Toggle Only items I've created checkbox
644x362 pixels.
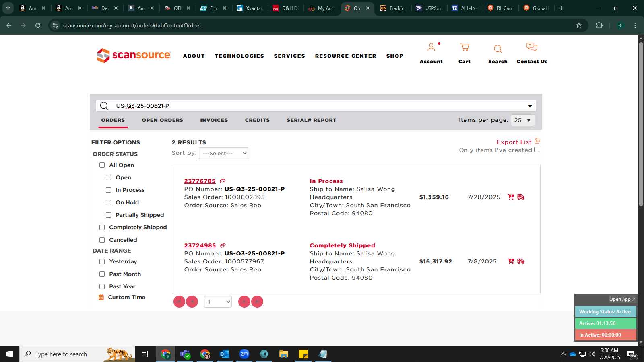(x=537, y=150)
